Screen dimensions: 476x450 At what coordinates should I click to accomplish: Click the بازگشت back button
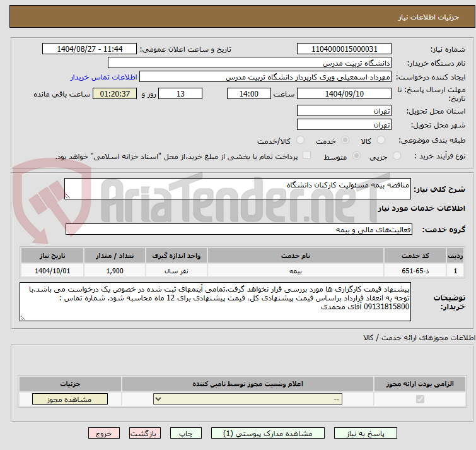pyautogui.click(x=145, y=434)
